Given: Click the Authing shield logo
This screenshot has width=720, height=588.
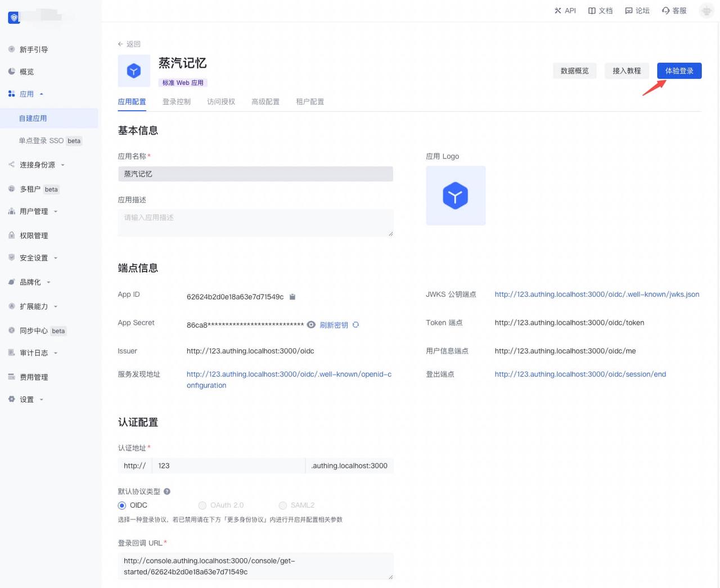Looking at the screenshot, I should [14, 18].
